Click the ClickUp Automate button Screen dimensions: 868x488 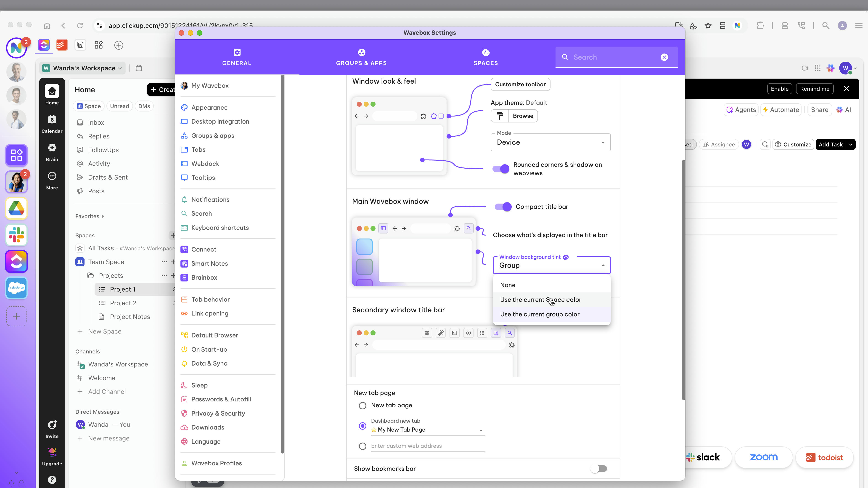click(x=781, y=109)
